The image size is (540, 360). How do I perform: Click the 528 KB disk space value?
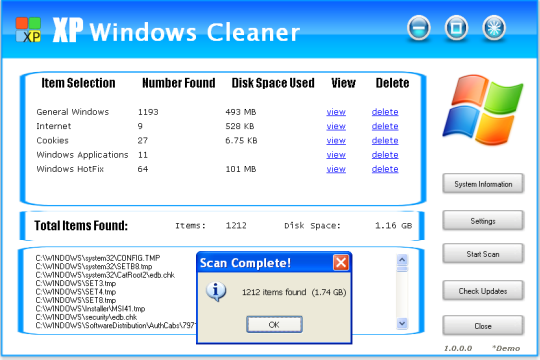(x=240, y=126)
